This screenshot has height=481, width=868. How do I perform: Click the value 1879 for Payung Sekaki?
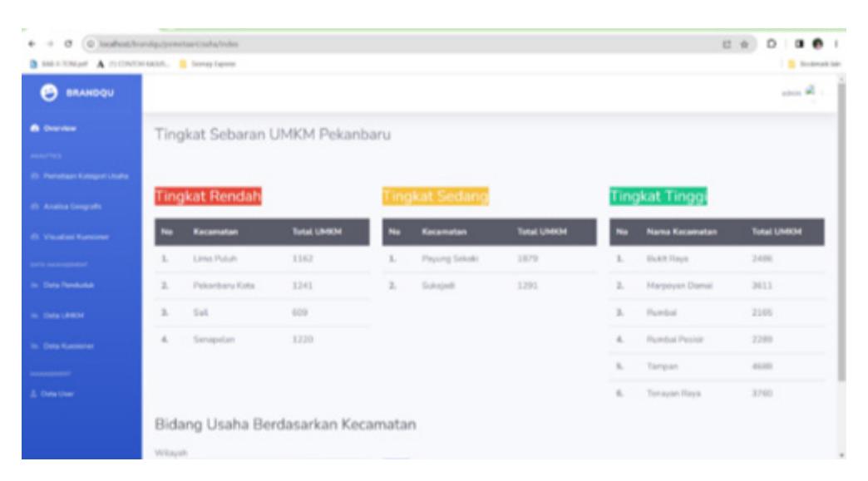[x=528, y=258]
